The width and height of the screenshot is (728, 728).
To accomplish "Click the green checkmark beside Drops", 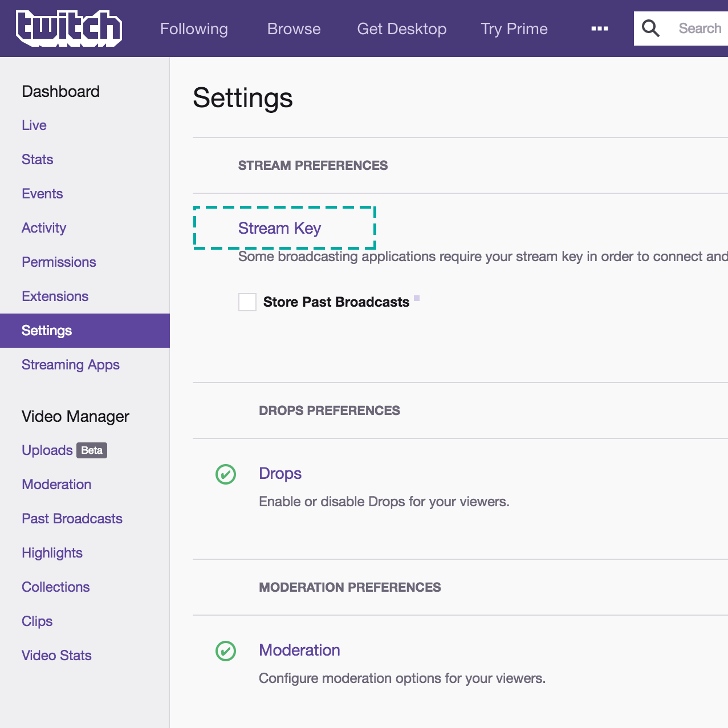I will point(226,474).
